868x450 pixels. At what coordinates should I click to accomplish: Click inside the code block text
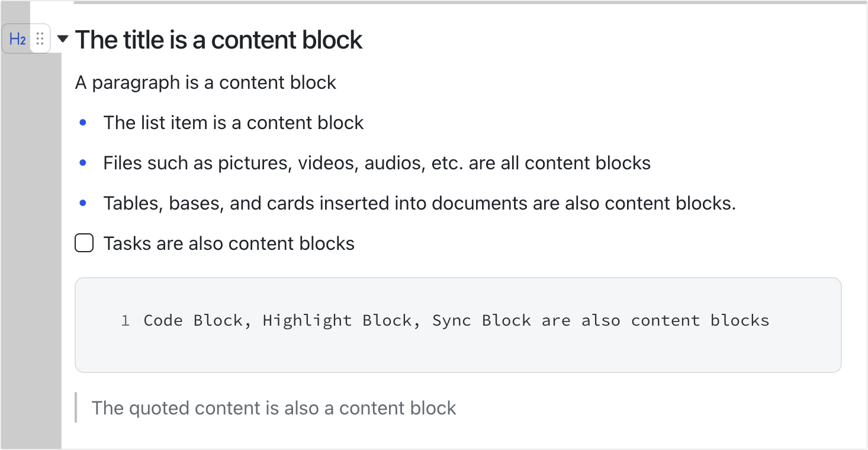[456, 320]
